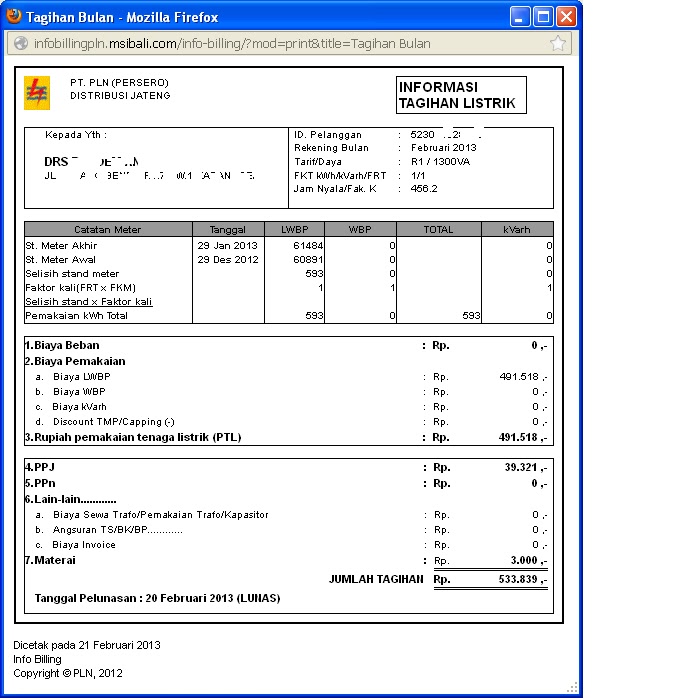Screen dimensions: 680x698
Task: Click the Firefox logo in title bar
Action: pyautogui.click(x=14, y=16)
